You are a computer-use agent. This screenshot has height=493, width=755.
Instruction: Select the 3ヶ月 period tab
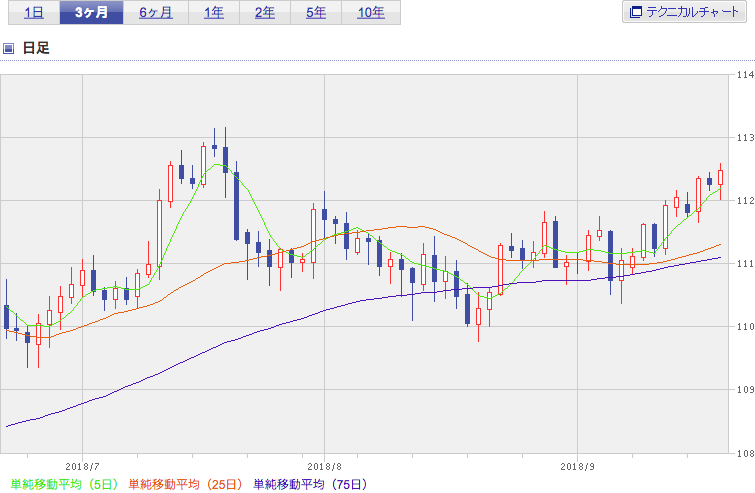(x=91, y=13)
